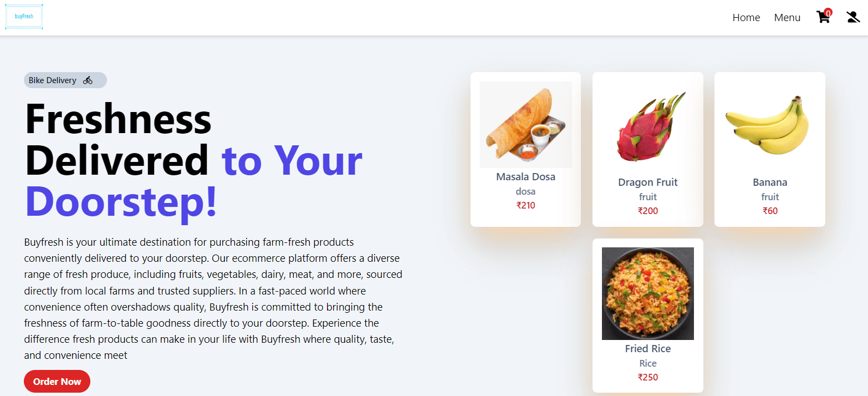Click the buyFresh logo
This screenshot has height=396, width=868.
point(24,17)
